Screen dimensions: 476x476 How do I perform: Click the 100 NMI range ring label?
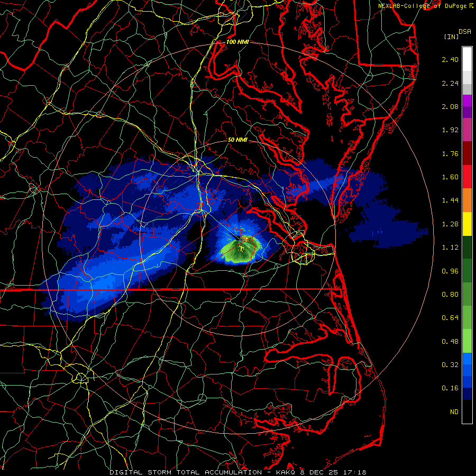click(237, 42)
